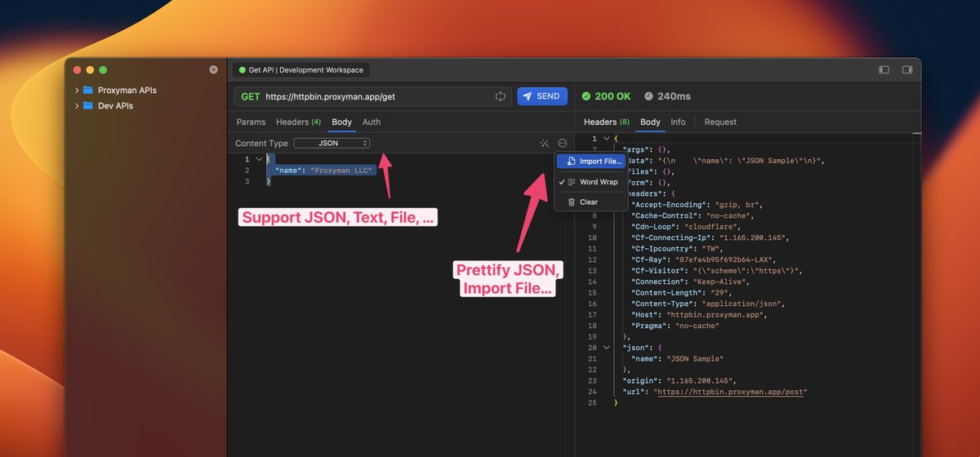Click the "Content-Length": "29" line
980x457 pixels.
(682, 292)
